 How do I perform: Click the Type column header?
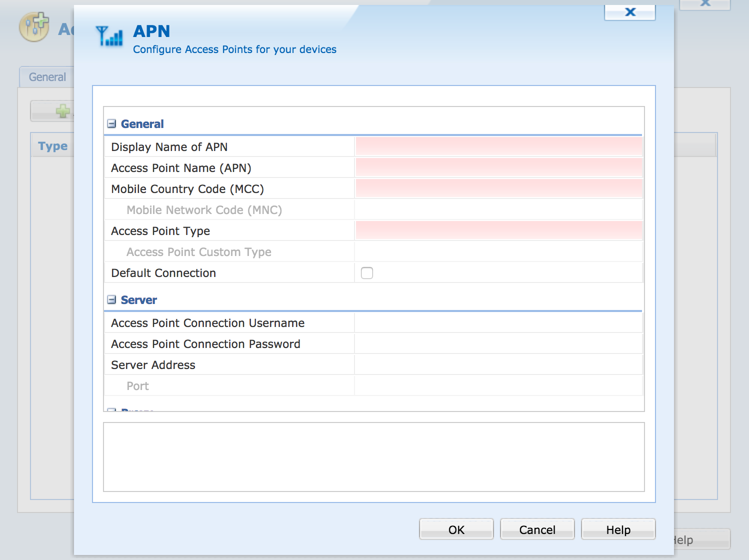coord(52,146)
